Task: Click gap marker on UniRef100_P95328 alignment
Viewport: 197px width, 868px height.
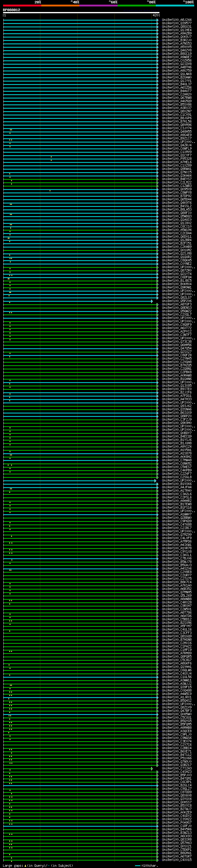Action: 51,160
